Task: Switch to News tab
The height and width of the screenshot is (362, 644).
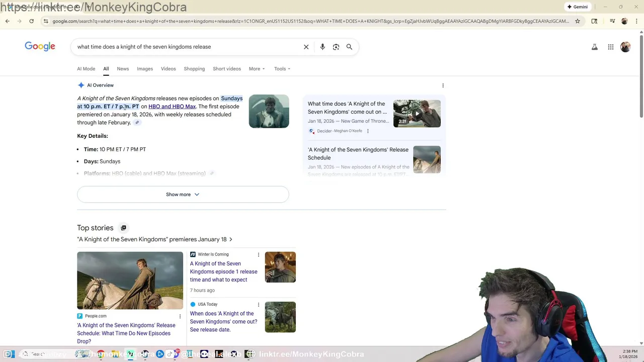Action: click(123, 69)
